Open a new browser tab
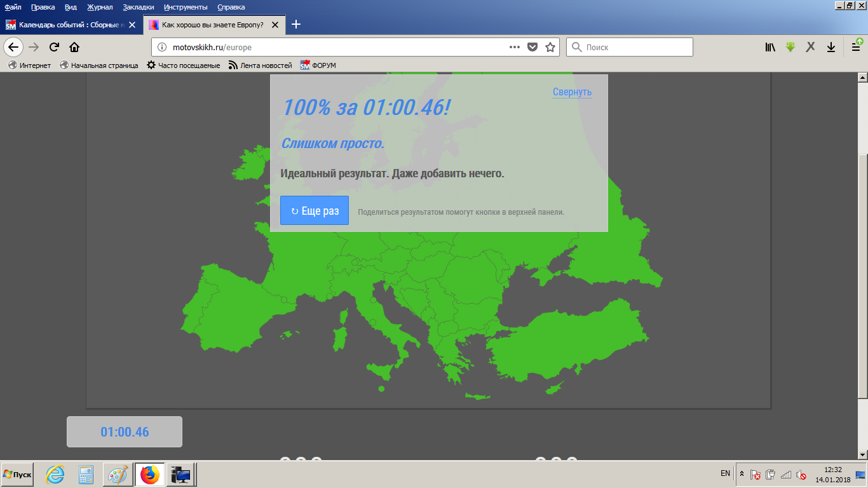The width and height of the screenshot is (868, 488). tap(296, 25)
